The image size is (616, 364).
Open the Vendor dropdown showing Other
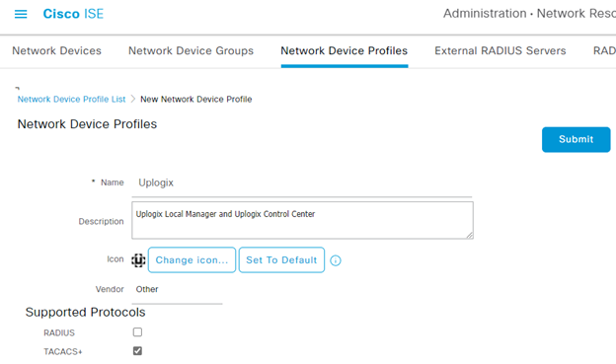(x=177, y=290)
